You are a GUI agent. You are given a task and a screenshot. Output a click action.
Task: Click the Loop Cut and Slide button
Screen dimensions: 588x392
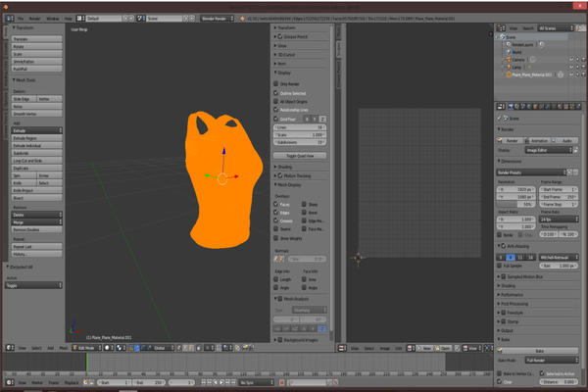coord(37,161)
